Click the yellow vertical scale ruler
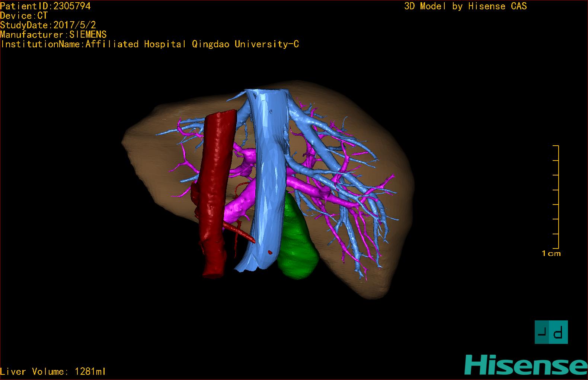The image size is (588, 380). pyautogui.click(x=558, y=197)
